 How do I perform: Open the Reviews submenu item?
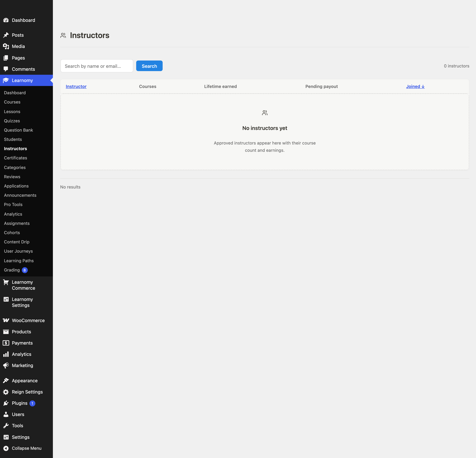(x=12, y=177)
